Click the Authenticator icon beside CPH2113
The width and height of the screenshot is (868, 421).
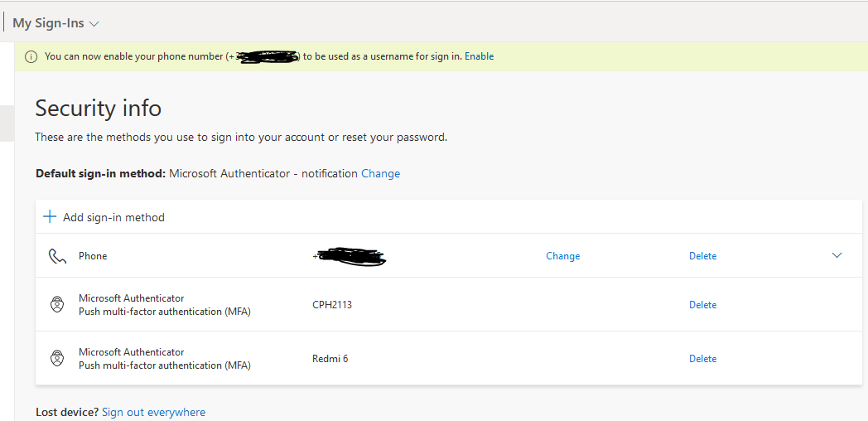point(57,305)
